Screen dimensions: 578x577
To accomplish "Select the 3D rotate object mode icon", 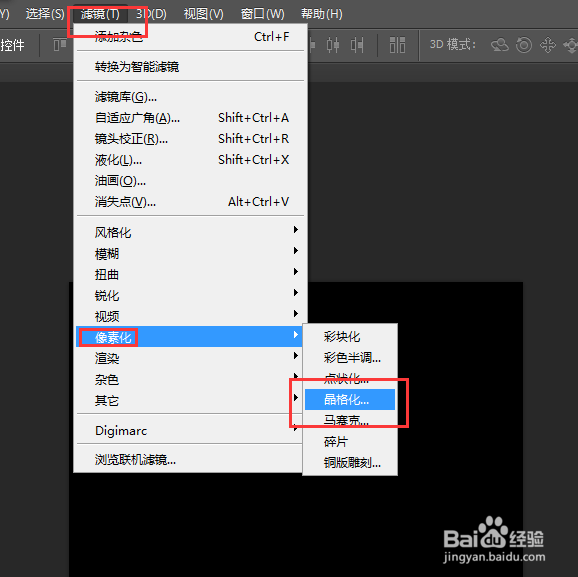I will tap(499, 45).
